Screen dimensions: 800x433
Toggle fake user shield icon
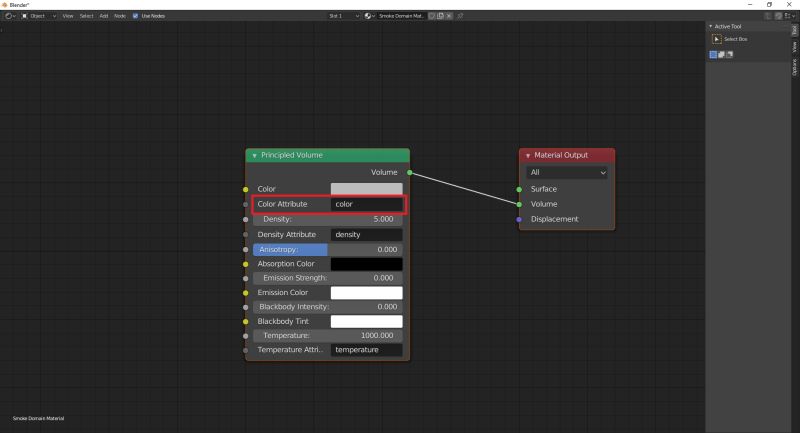click(432, 16)
